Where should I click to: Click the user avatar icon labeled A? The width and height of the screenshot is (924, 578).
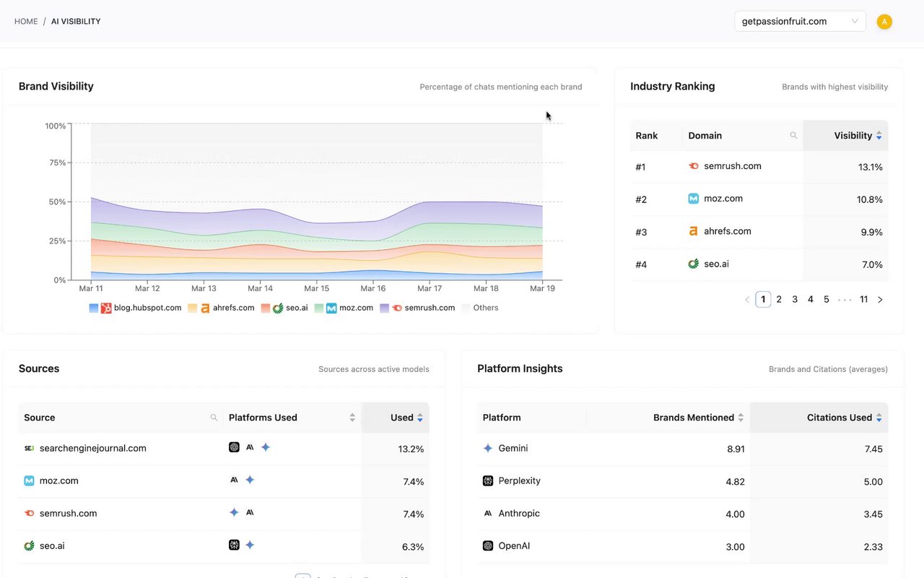click(884, 22)
